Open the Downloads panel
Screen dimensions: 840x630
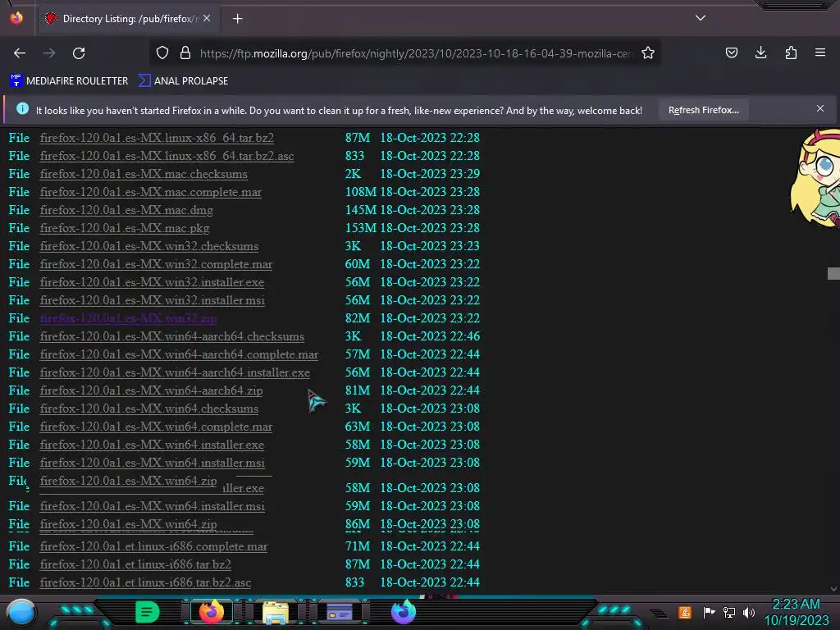click(760, 52)
